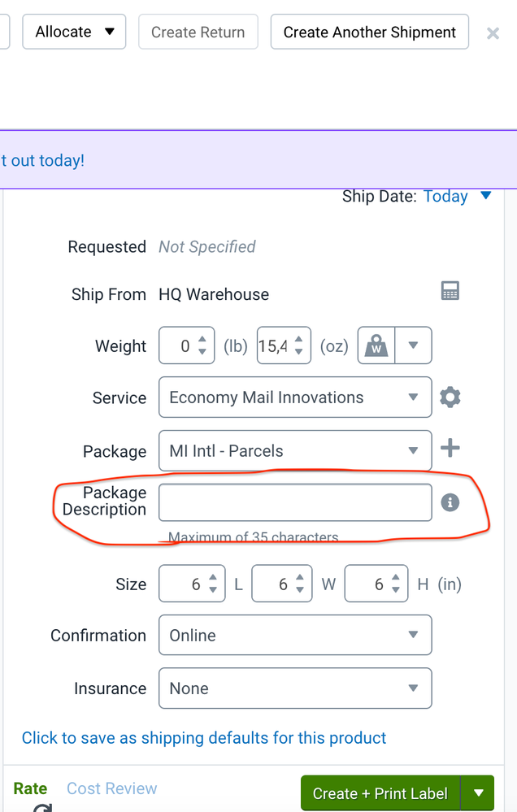This screenshot has width=517, height=812.
Task: Open the rate calculator next to HQ Warehouse
Action: pyautogui.click(x=450, y=290)
